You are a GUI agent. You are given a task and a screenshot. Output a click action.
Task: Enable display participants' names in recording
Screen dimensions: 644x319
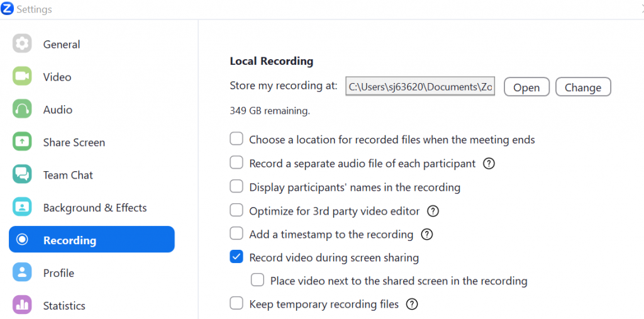pyautogui.click(x=236, y=187)
